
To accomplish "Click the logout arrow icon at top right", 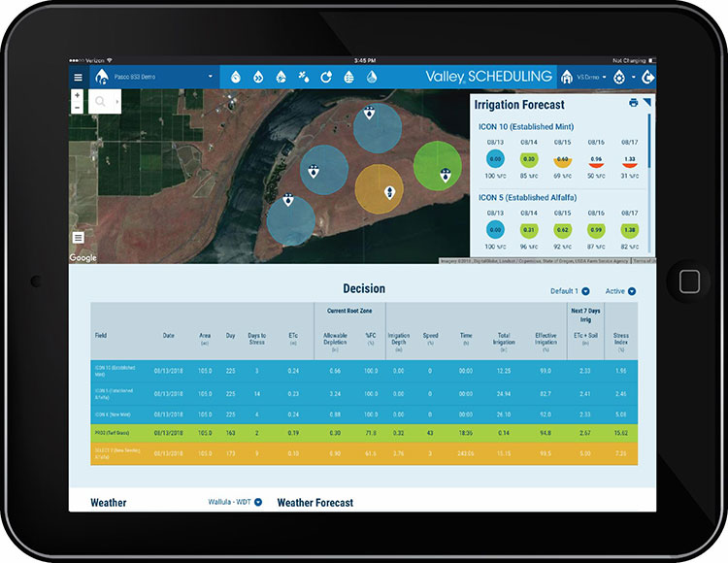I will (x=648, y=77).
